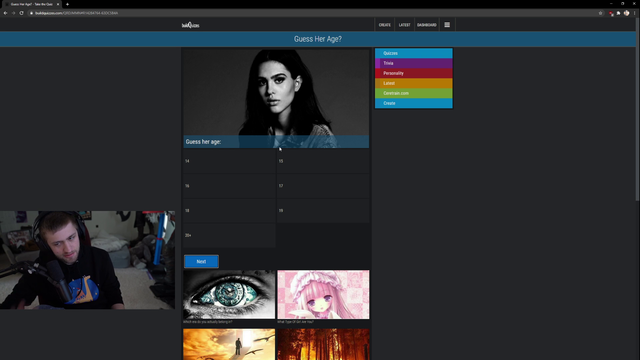The height and width of the screenshot is (360, 640).
Task: Click the page vertical scrollbar
Action: click(x=638, y=110)
